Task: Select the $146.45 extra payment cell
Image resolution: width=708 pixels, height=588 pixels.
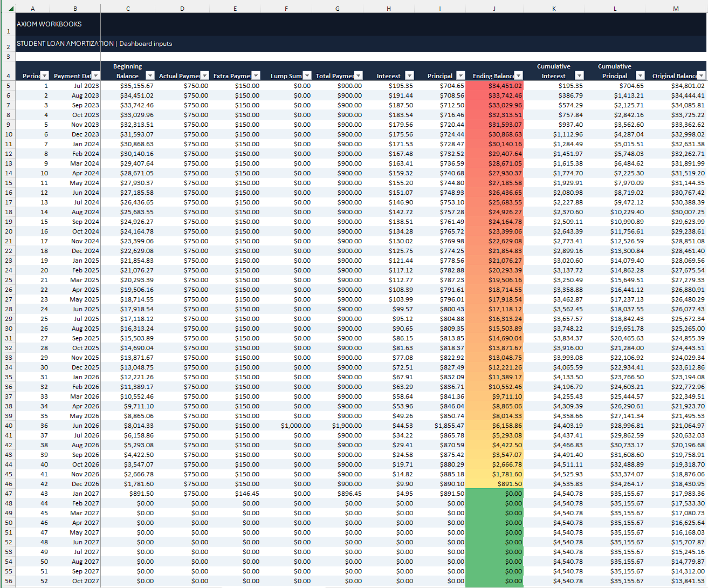Action: click(x=235, y=494)
